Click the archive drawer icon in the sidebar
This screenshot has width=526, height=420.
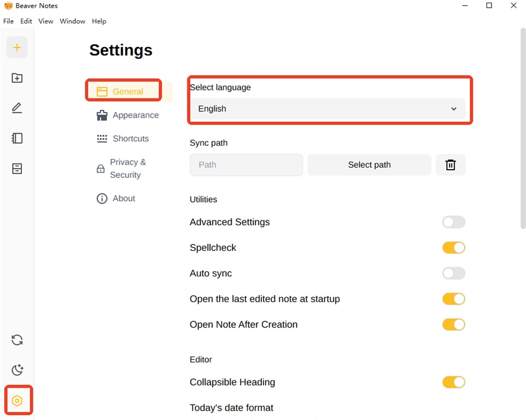(17, 169)
